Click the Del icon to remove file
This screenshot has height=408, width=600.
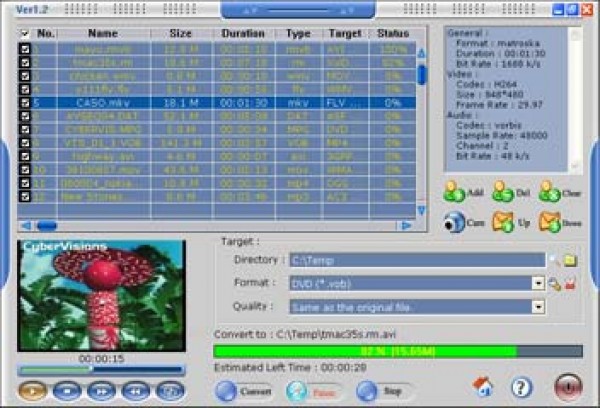[502, 192]
